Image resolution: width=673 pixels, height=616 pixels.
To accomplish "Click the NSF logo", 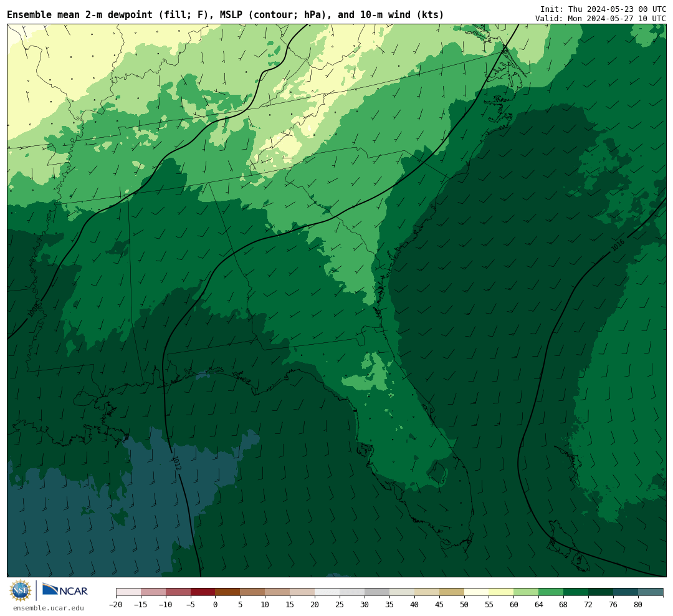I will (x=20, y=590).
